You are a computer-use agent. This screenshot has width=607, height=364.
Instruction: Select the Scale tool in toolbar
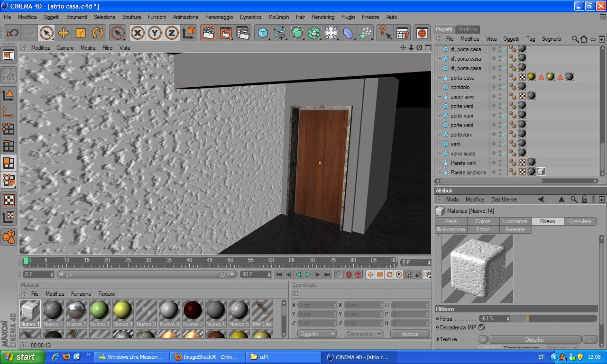(81, 33)
